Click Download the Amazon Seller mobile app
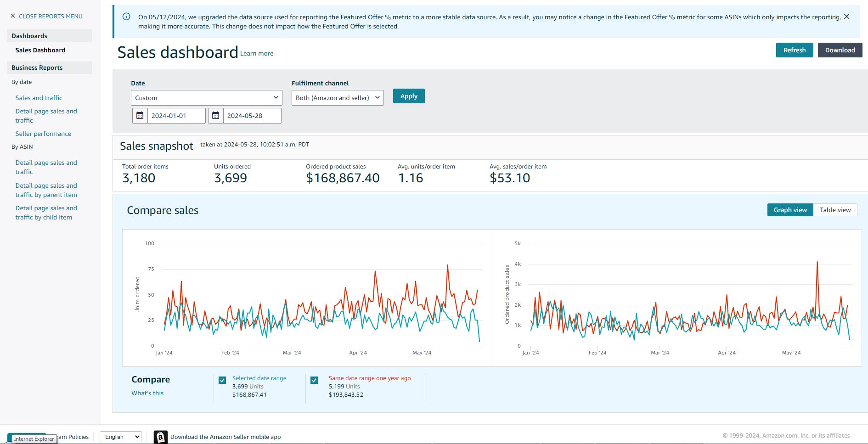This screenshot has height=444, width=868. pos(225,437)
